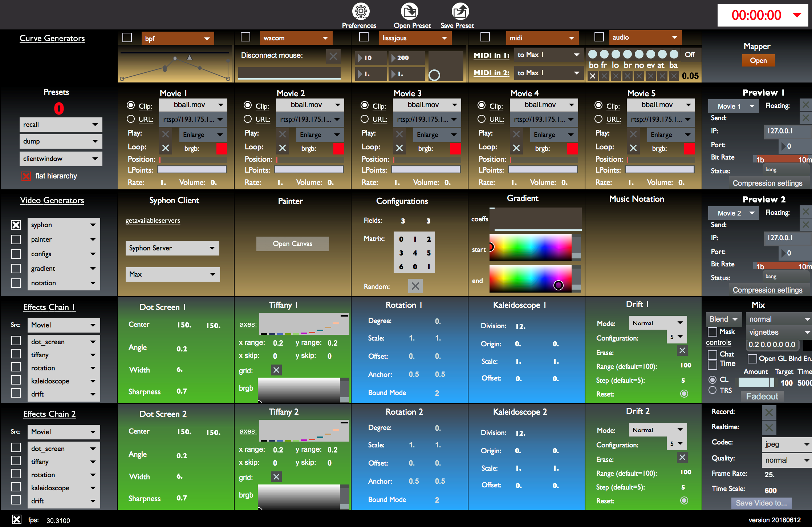This screenshot has width=812, height=527.
Task: Toggle the Tiffany 1 grid X box
Action: 276,370
